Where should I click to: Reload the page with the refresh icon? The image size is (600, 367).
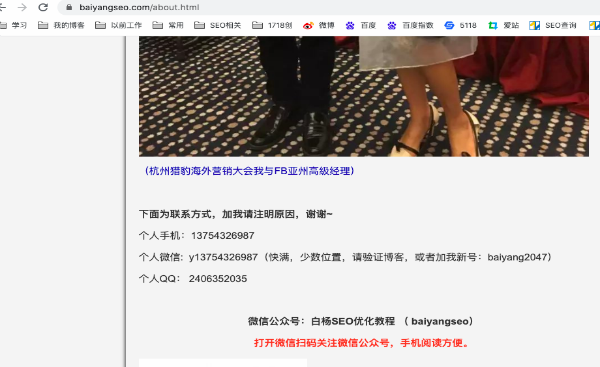[x=43, y=7]
